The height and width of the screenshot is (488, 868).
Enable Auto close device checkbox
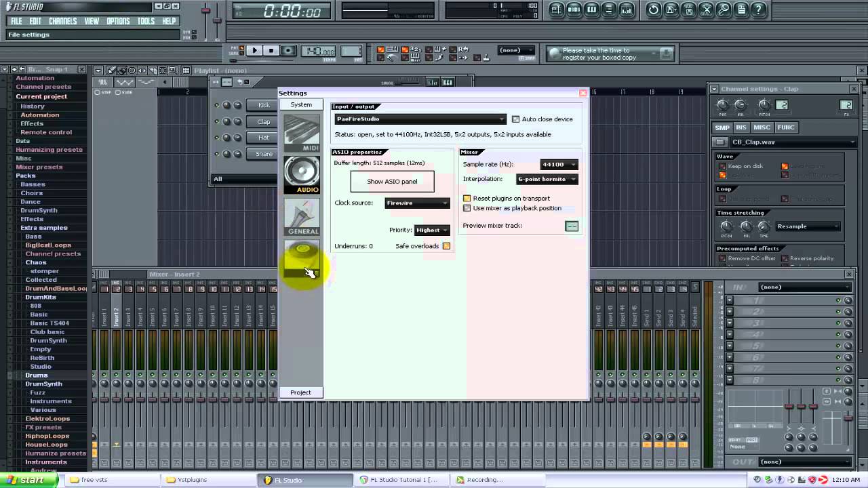point(515,119)
